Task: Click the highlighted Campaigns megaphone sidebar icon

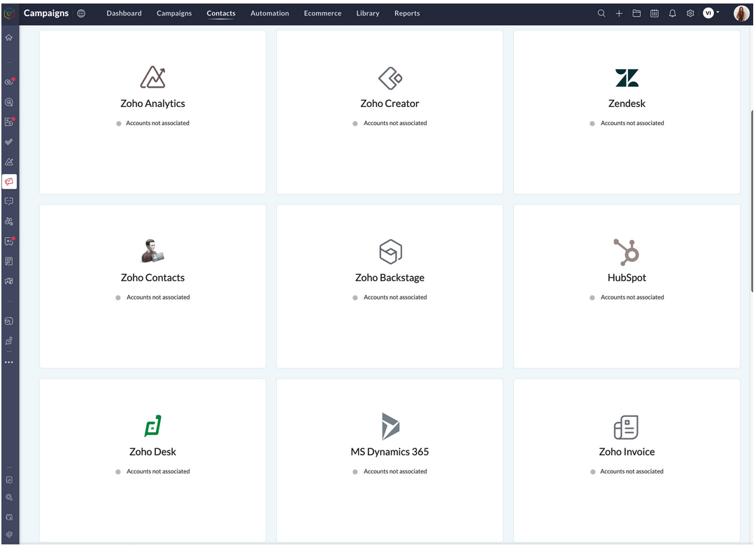Action: (x=9, y=182)
